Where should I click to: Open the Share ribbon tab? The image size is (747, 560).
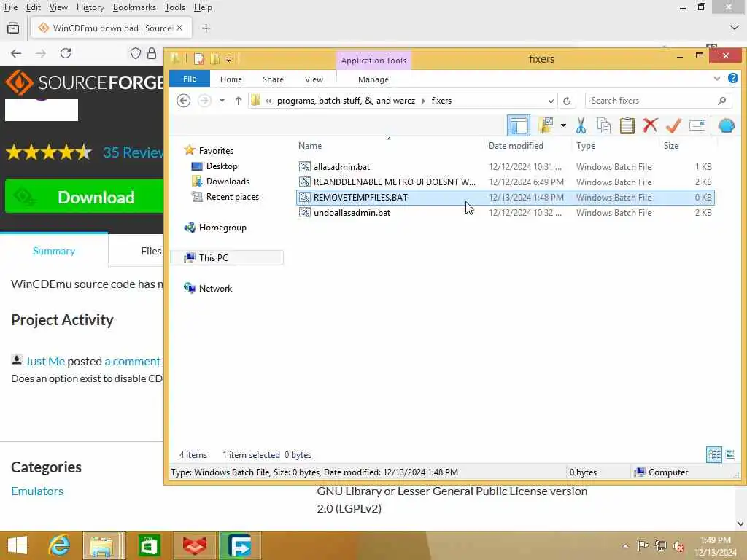pos(273,79)
